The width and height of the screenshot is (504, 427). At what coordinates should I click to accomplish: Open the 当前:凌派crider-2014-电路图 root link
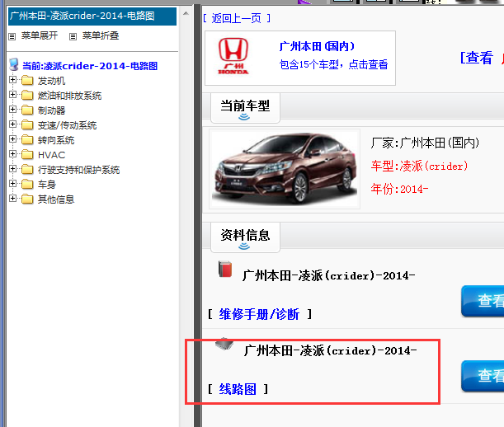pos(90,66)
